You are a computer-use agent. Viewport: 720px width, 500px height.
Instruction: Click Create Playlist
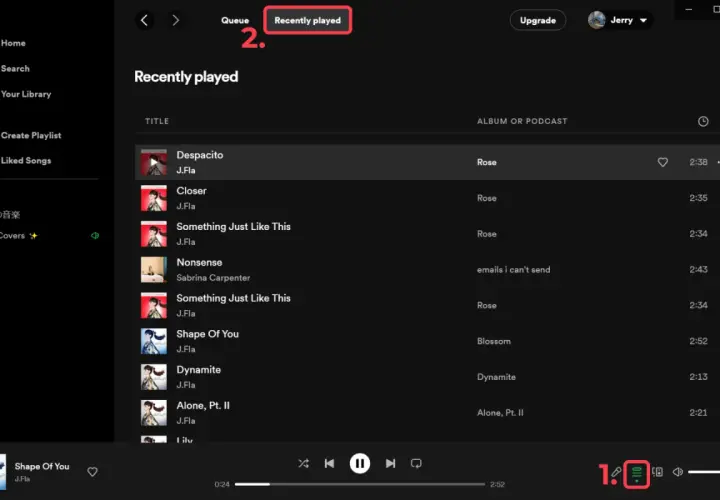click(x=31, y=135)
